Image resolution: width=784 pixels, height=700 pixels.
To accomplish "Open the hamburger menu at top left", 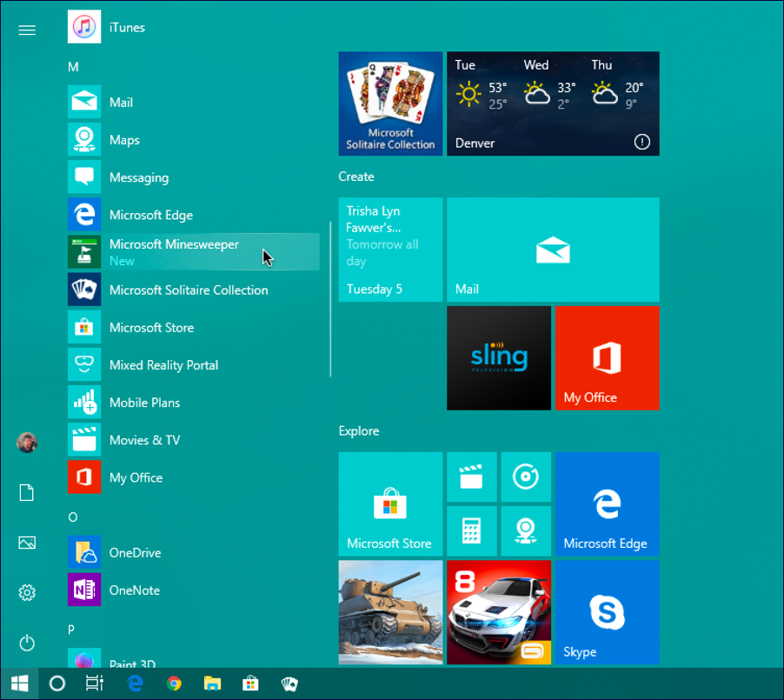I will 27,30.
